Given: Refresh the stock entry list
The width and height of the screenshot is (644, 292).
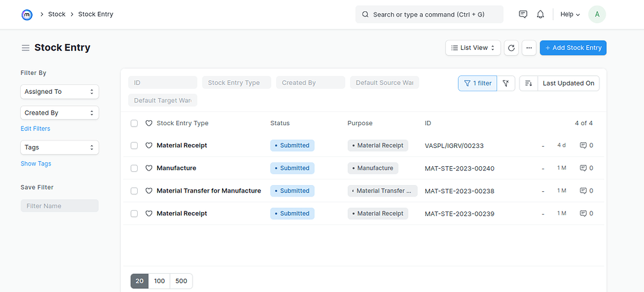Looking at the screenshot, I should [x=511, y=48].
